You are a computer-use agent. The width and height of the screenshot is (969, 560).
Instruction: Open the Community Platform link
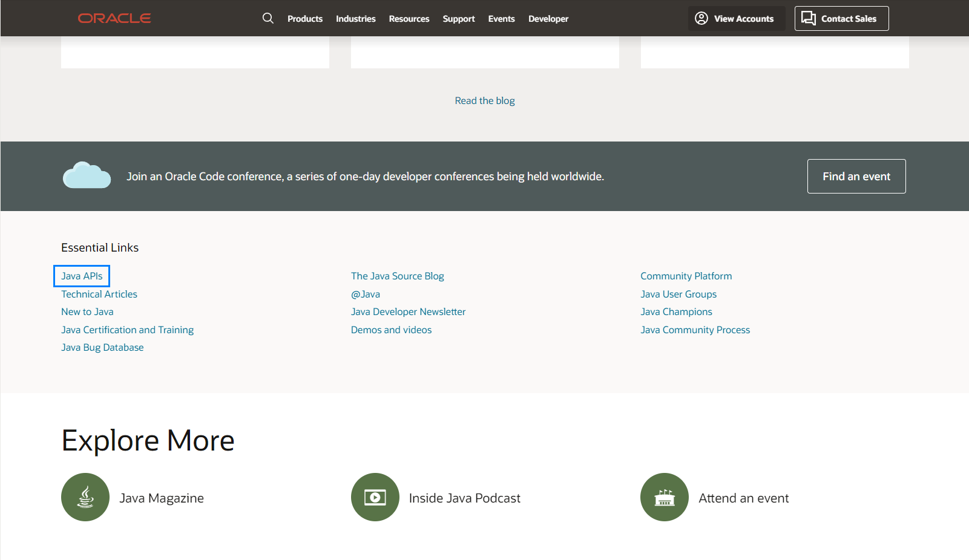pos(686,276)
